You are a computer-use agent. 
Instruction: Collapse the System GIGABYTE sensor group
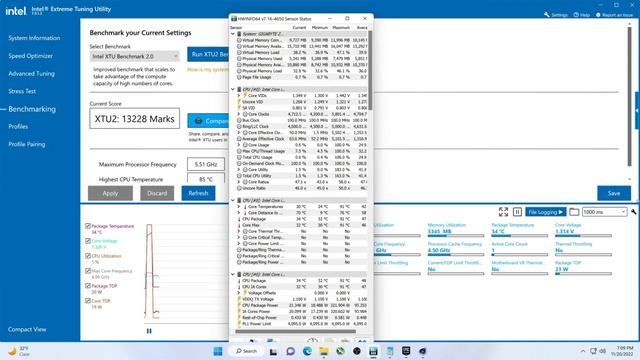[x=233, y=34]
